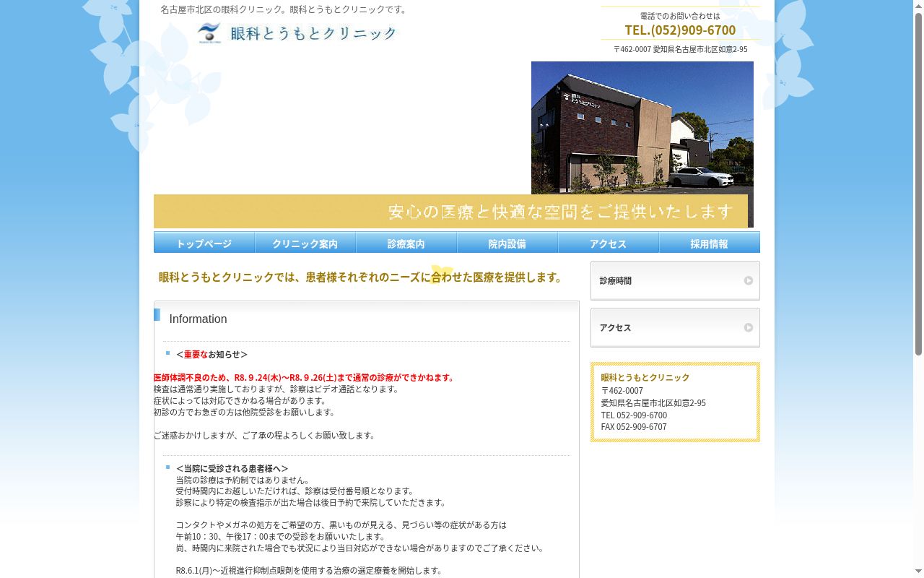
Task: Click the 安心の医療と快適な空間 banner
Action: tap(450, 211)
